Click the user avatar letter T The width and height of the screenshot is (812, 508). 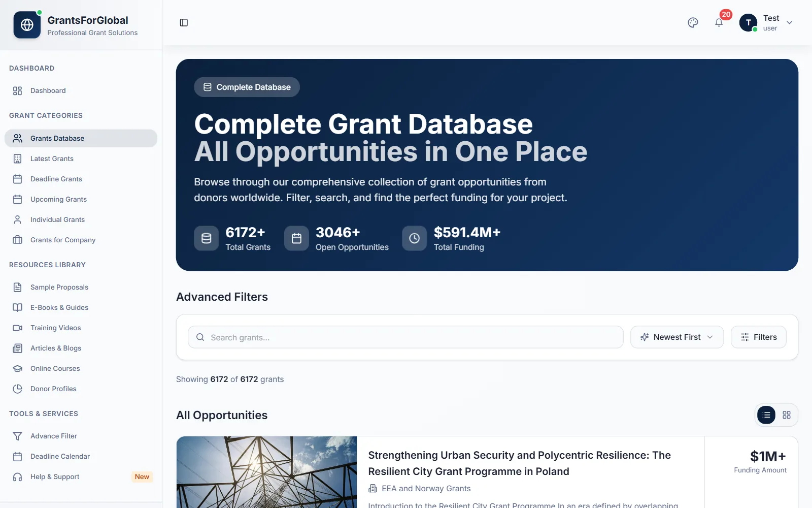(x=748, y=22)
